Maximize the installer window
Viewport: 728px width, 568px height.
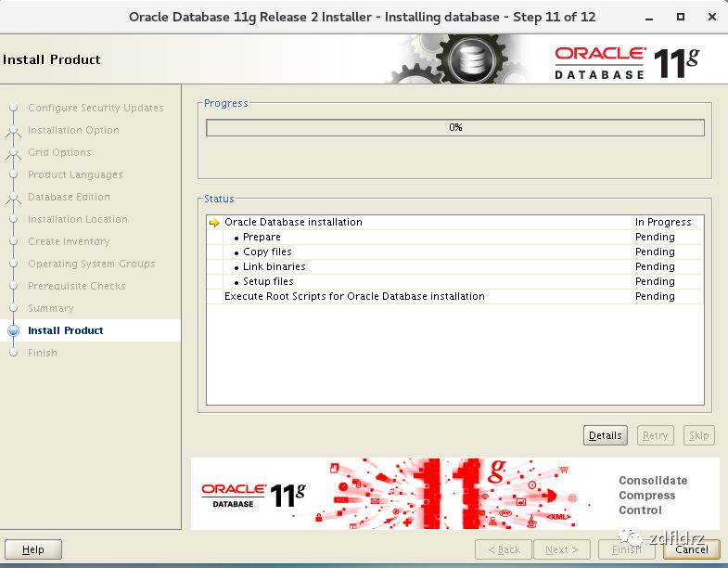pos(681,17)
